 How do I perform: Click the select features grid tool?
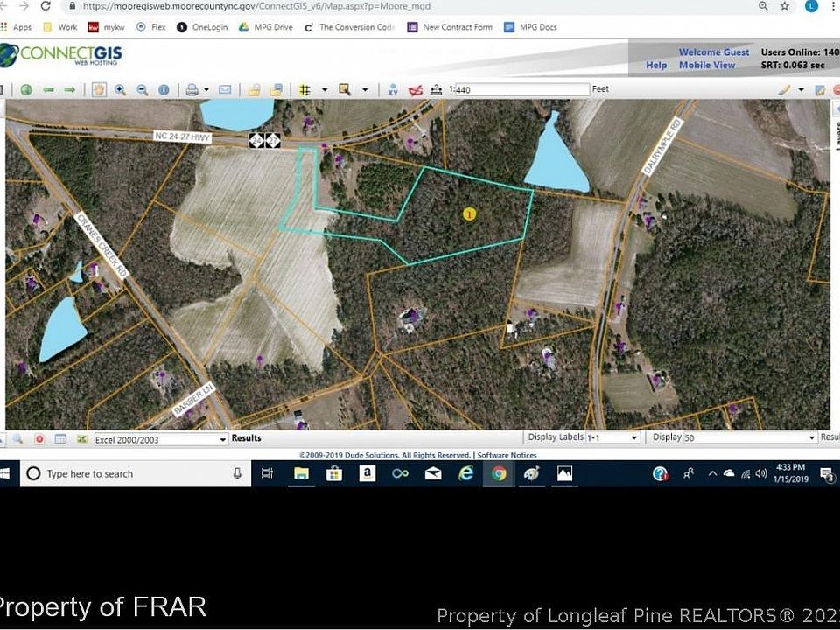tap(304, 90)
